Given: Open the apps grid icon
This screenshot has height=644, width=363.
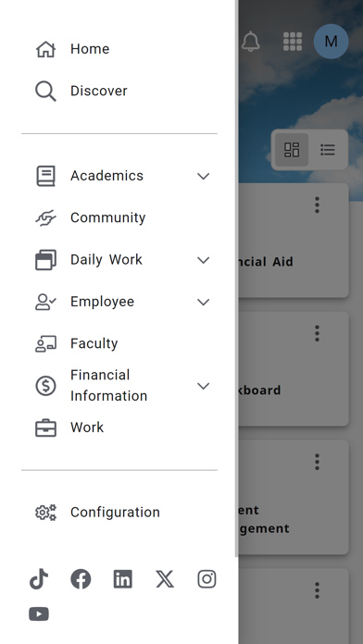Looking at the screenshot, I should click(293, 42).
